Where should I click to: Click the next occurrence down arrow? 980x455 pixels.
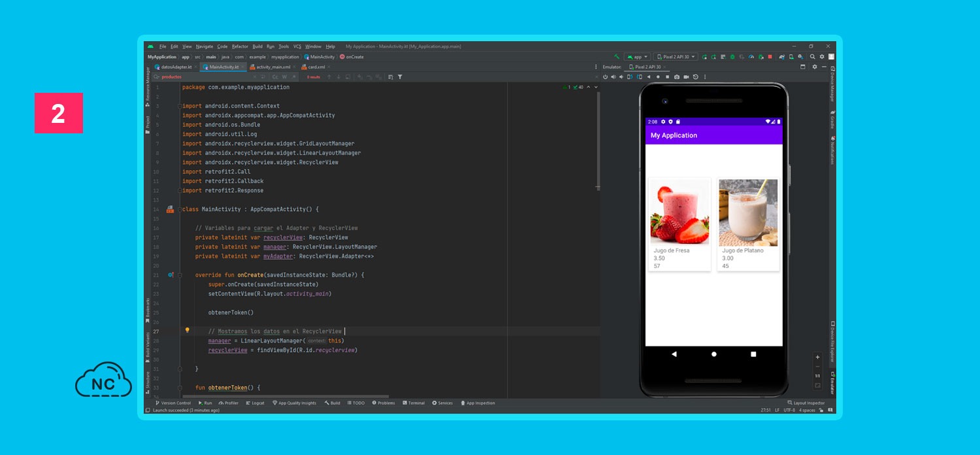coord(338,77)
